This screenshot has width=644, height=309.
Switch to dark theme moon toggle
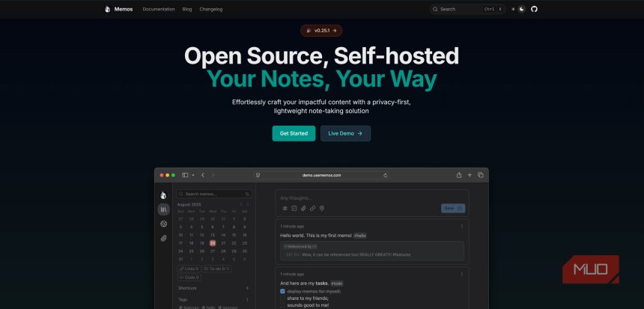(522, 9)
